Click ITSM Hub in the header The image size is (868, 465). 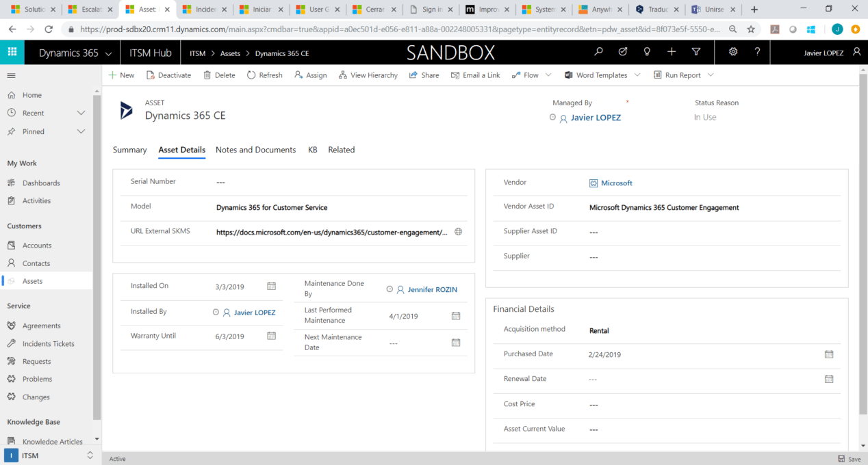click(x=151, y=53)
